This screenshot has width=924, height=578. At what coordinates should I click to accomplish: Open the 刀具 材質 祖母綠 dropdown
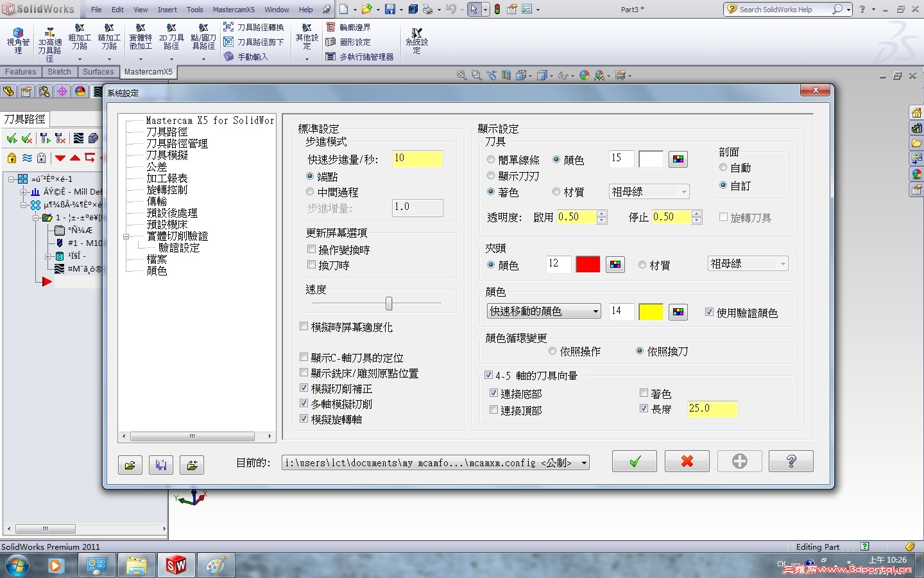click(649, 191)
